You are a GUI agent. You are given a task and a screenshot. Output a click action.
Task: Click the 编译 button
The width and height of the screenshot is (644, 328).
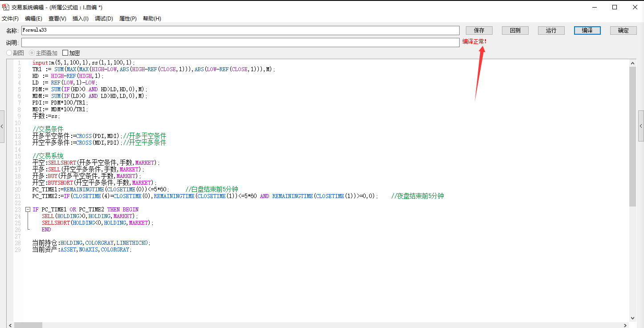click(587, 30)
